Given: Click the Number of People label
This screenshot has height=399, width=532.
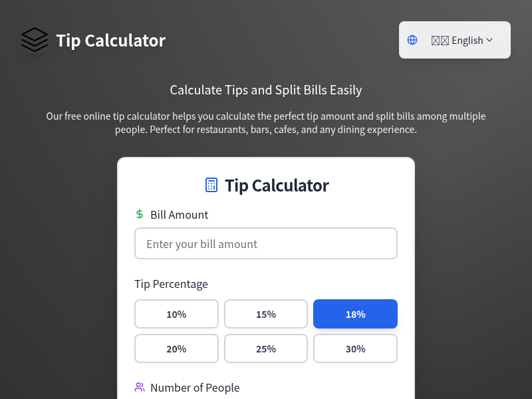Looking at the screenshot, I should 195,388.
